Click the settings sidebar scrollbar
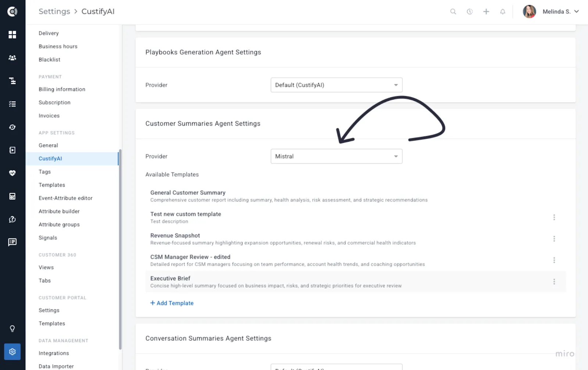The image size is (588, 370). [x=120, y=249]
